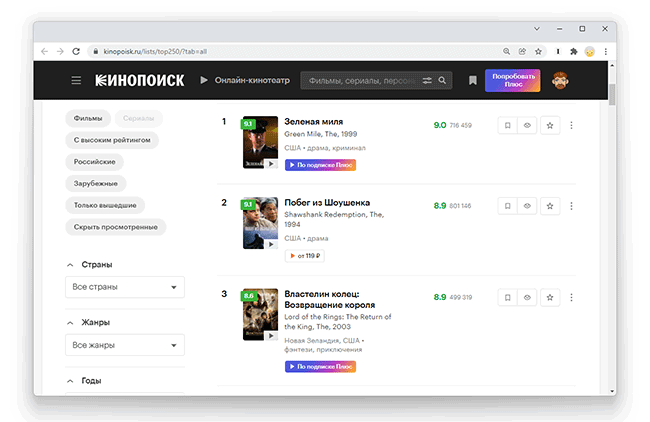Open the Зеленая миля title link
The height and width of the screenshot is (422, 650).
pyautogui.click(x=313, y=121)
